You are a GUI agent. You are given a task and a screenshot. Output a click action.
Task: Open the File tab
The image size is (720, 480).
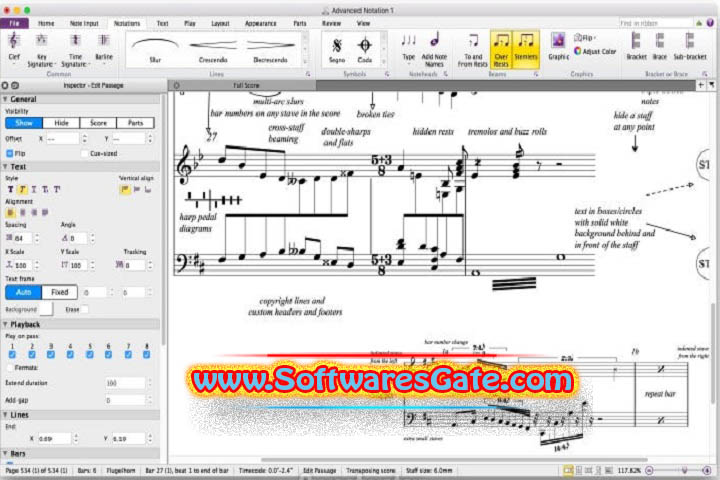click(x=15, y=23)
